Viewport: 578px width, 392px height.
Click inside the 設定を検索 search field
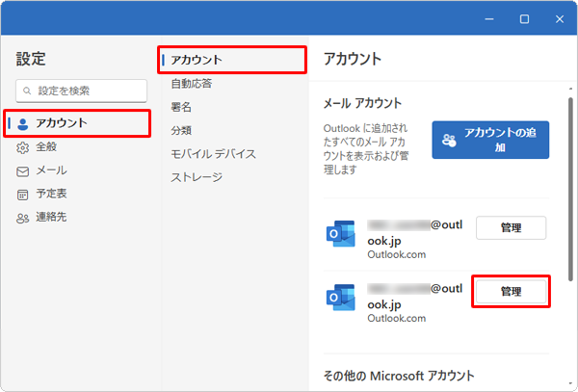click(81, 91)
